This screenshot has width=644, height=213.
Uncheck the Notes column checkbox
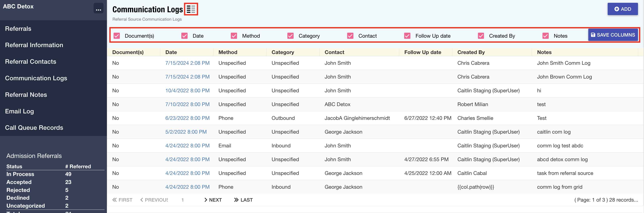click(545, 36)
